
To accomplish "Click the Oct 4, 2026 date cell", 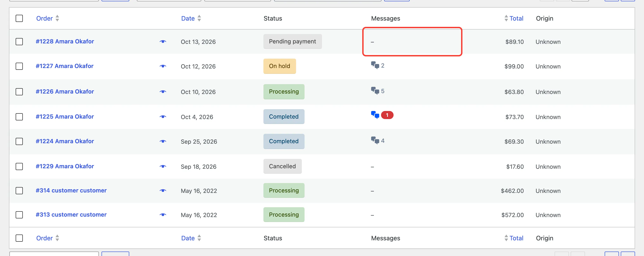I will click(197, 117).
